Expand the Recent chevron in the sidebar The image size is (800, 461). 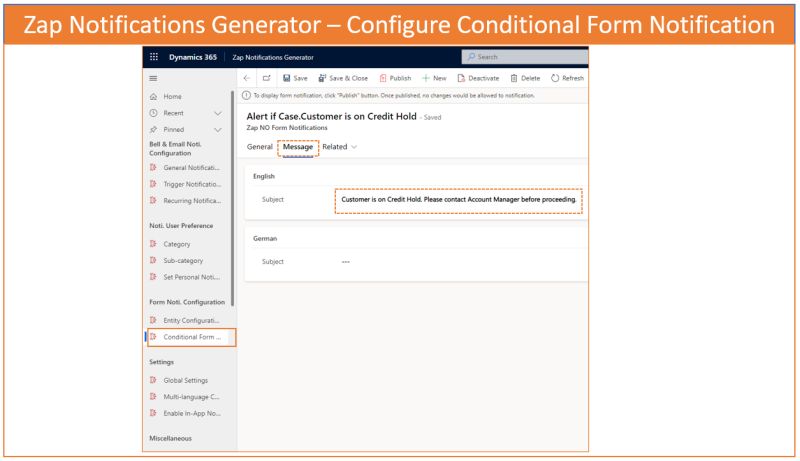[218, 113]
